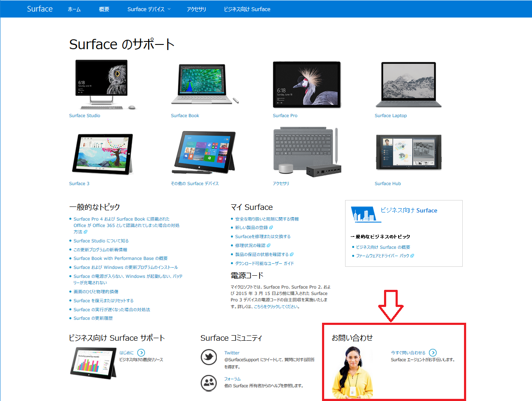This screenshot has width=532, height=401.
Task: Click the はじめに text link
Action: point(126,353)
